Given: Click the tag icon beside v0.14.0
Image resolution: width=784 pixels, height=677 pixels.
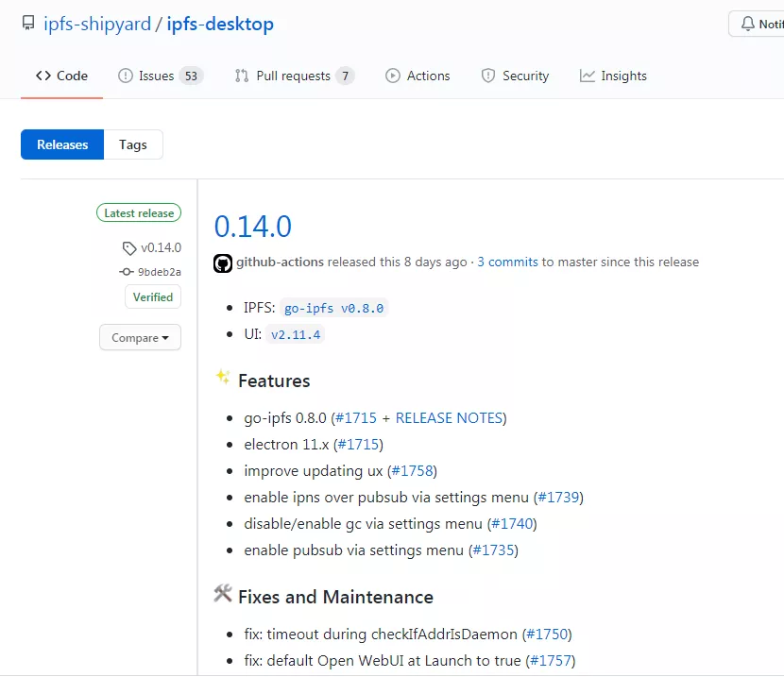Looking at the screenshot, I should pyautogui.click(x=129, y=248).
